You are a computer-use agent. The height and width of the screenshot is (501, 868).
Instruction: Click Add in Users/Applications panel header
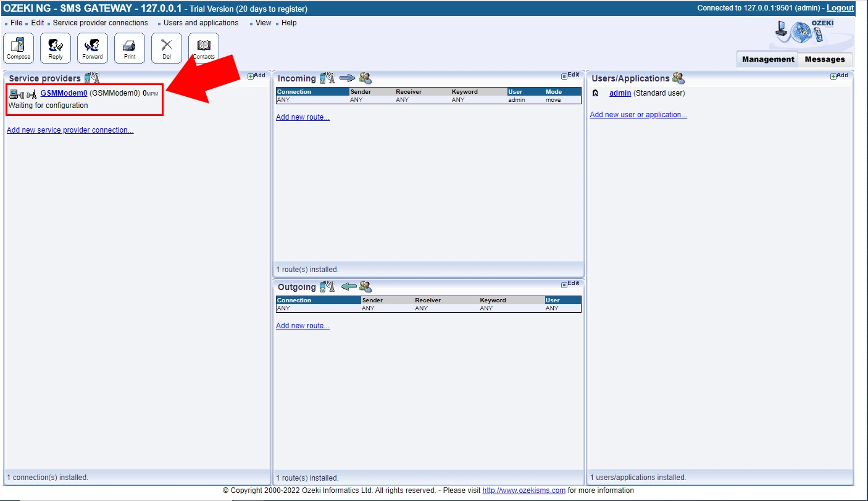coord(839,75)
